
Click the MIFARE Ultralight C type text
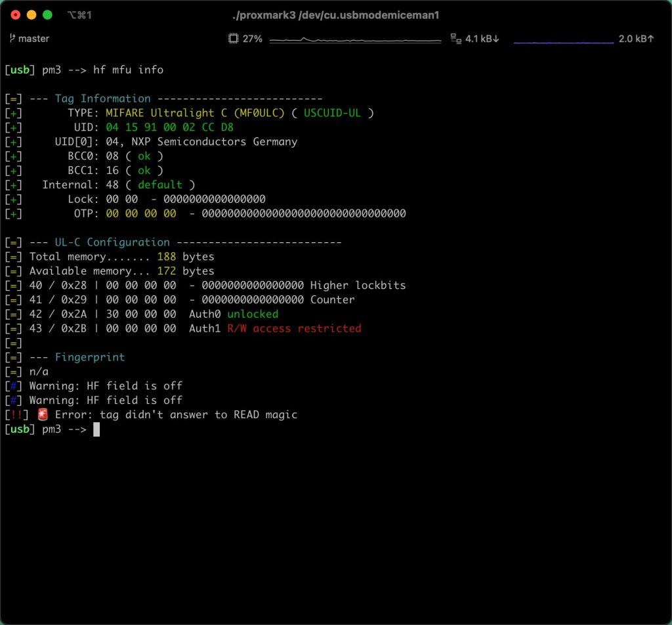(x=195, y=113)
